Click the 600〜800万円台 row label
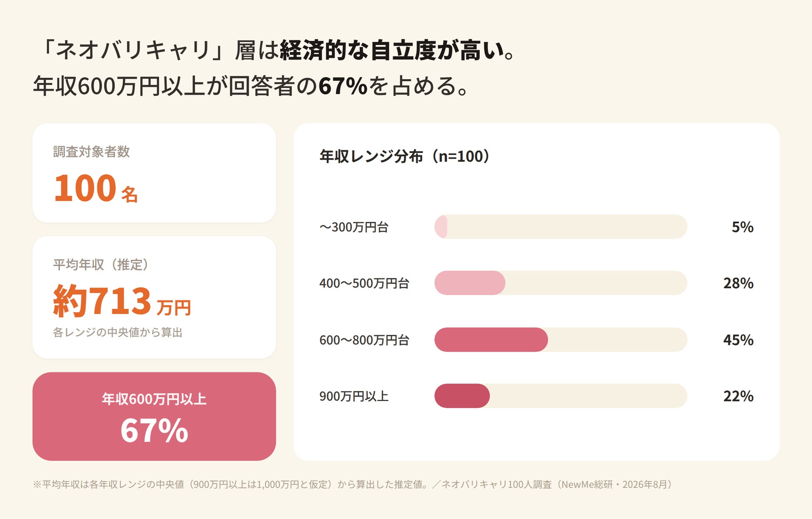The height and width of the screenshot is (519, 812). coord(364,340)
